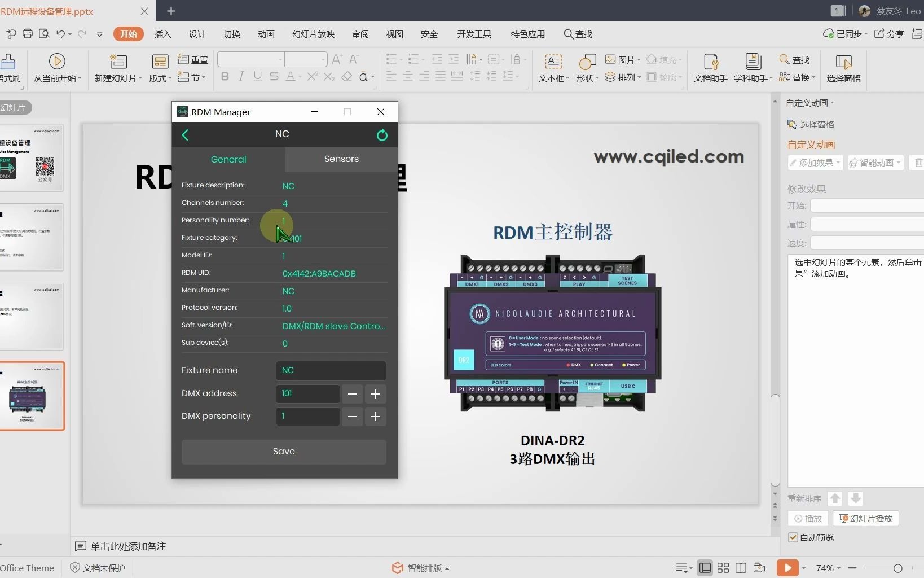Screen dimensions: 924x578
Task: Edit the DMX address field
Action: [x=307, y=393]
